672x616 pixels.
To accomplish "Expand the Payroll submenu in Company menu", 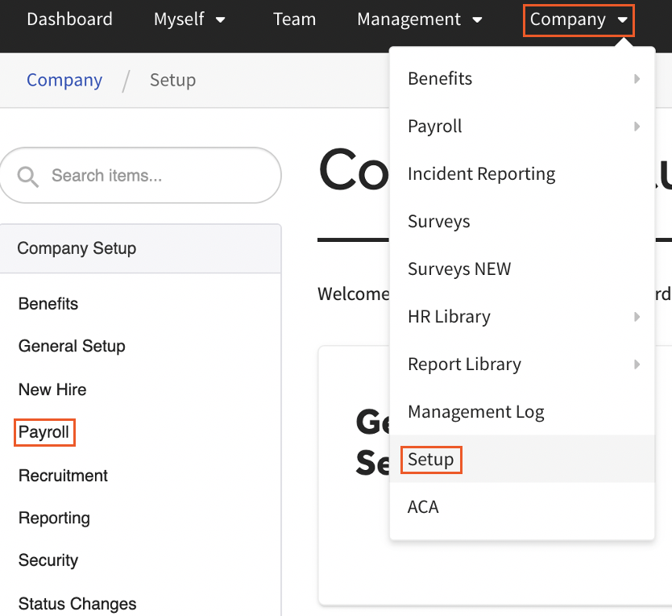I will (637, 127).
